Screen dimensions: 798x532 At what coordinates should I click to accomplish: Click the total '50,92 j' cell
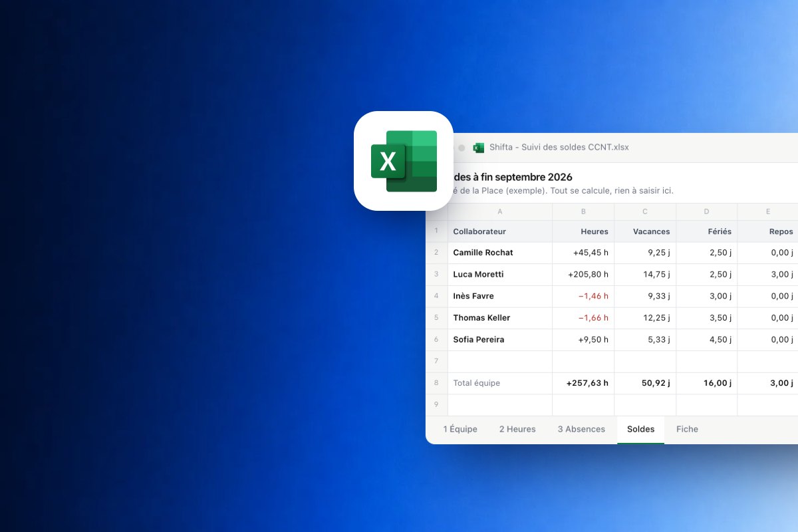click(645, 383)
